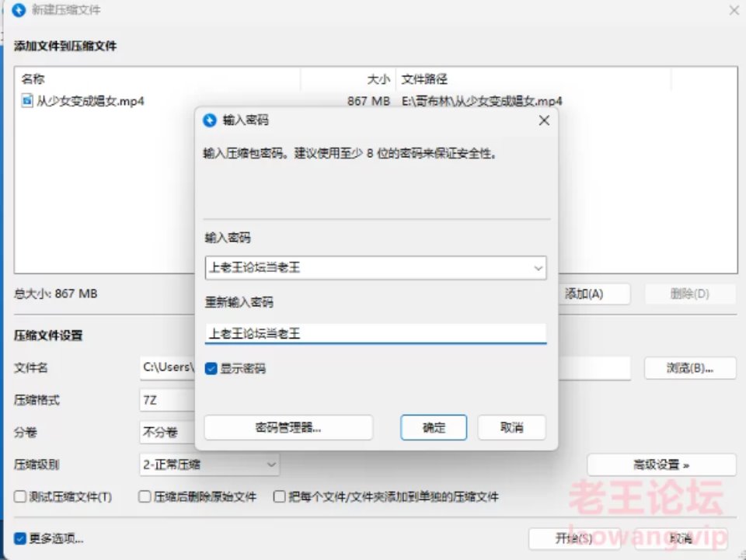The width and height of the screenshot is (746, 560).
Task: Click the 总大小: 867 MB label
Action: click(x=56, y=294)
